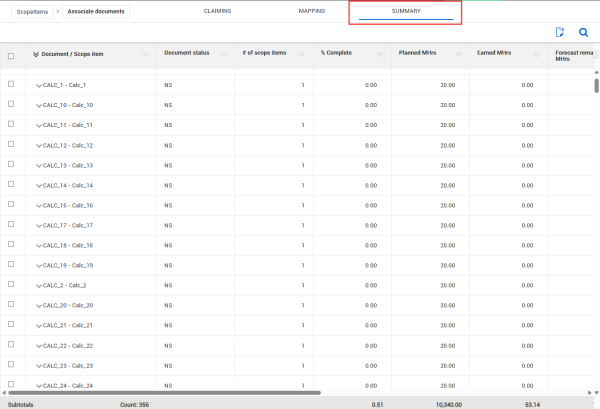Check the CALC_12 - Calc_12 row checkbox
Viewport: 600px width, 409px height.
point(11,144)
